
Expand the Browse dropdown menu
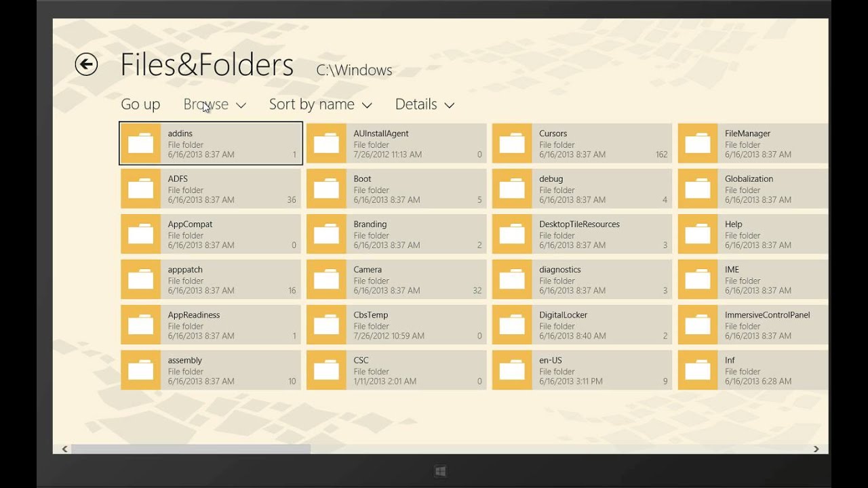click(214, 104)
